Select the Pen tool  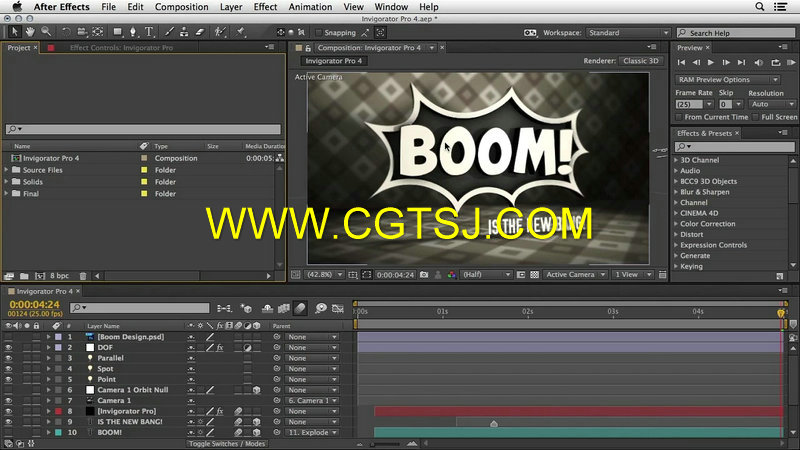point(133,32)
